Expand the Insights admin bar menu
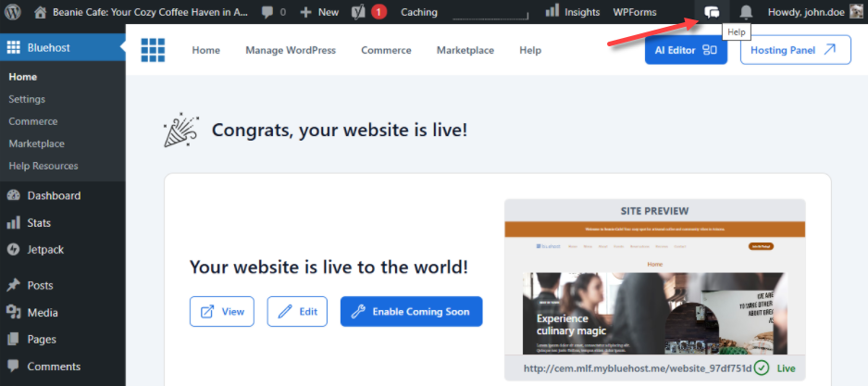 pyautogui.click(x=573, y=12)
